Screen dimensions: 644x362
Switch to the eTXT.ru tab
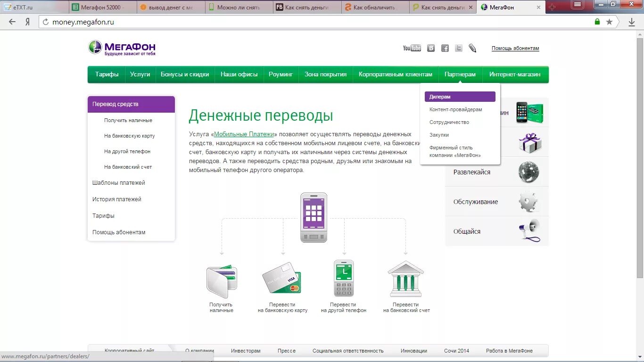coord(34,7)
